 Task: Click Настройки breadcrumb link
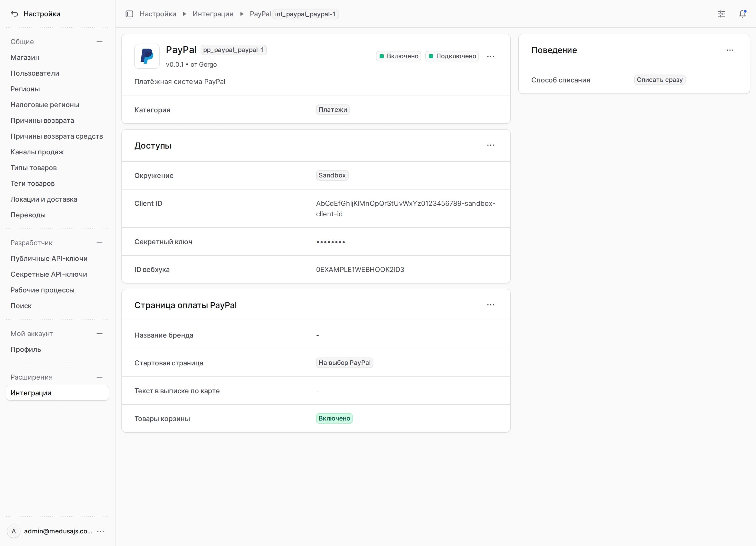tap(158, 14)
